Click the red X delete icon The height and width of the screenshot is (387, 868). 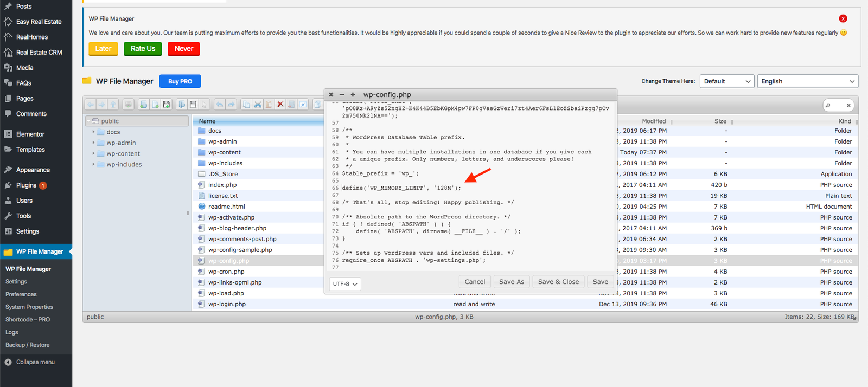(x=280, y=104)
